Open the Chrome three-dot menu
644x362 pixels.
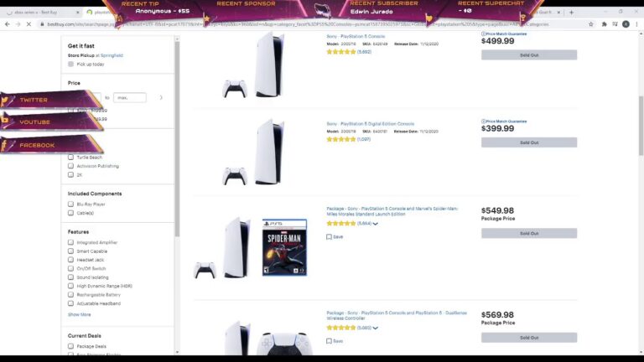pos(636,24)
